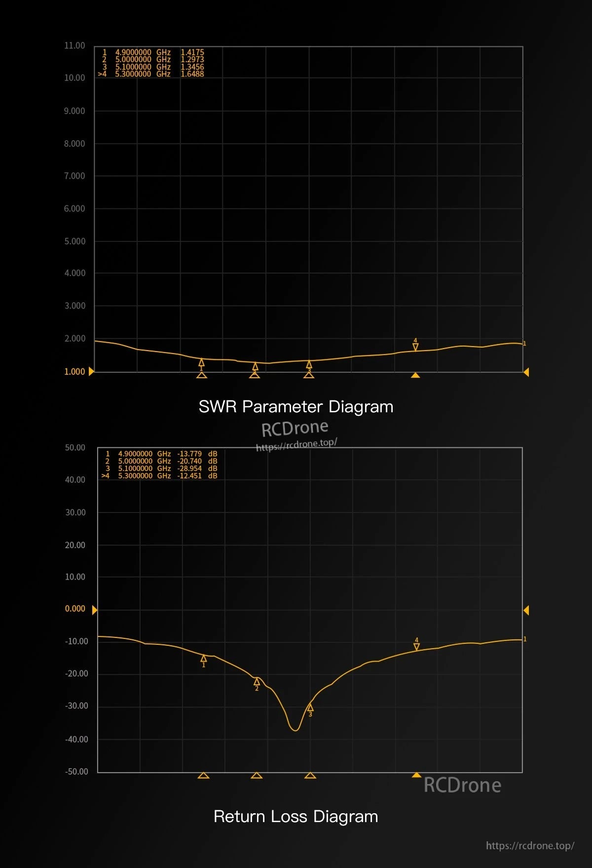Click the SWR bottom-axis marker triangle at 4.9 GHz

pos(201,375)
